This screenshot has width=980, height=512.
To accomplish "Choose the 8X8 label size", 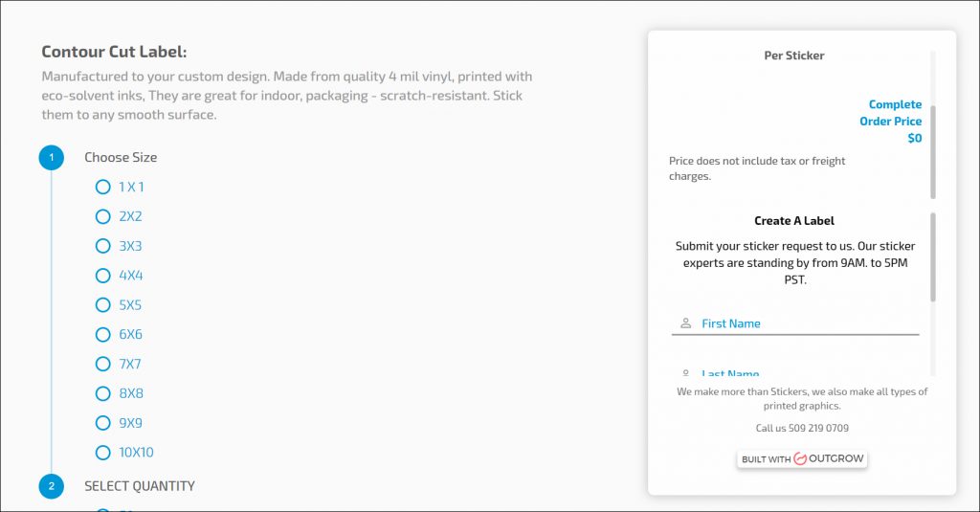I will [103, 393].
